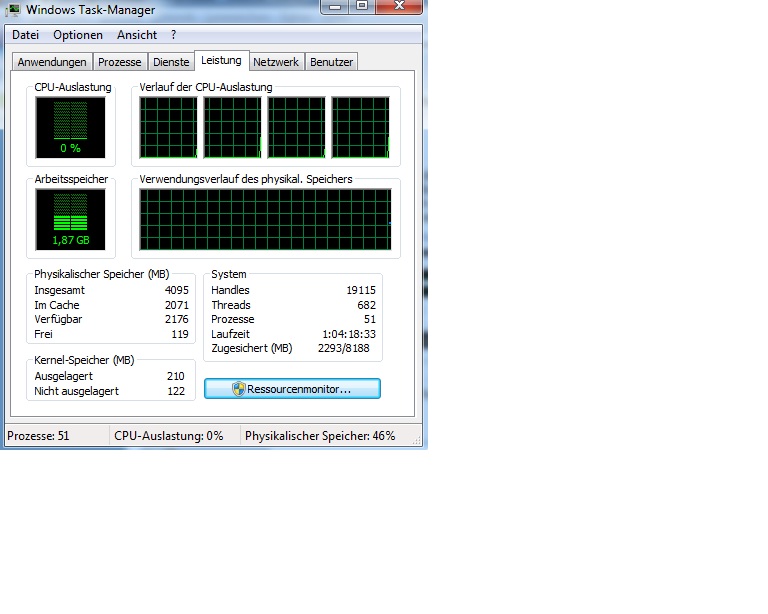Open the Datei menu
Image resolution: width=768 pixels, height=614 pixels.
(x=25, y=35)
